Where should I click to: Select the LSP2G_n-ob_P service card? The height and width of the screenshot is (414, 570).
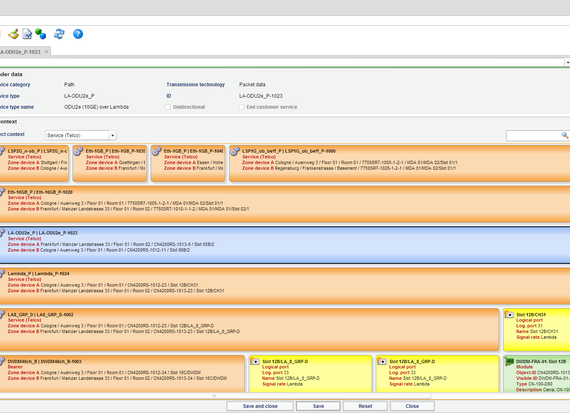pos(34,164)
